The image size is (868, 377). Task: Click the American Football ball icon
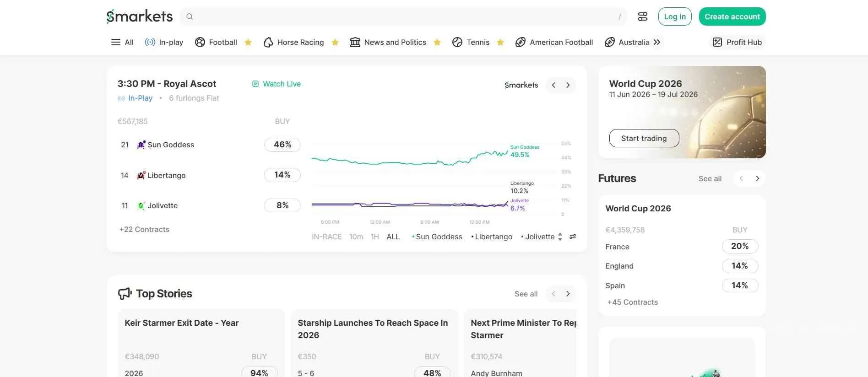(520, 42)
